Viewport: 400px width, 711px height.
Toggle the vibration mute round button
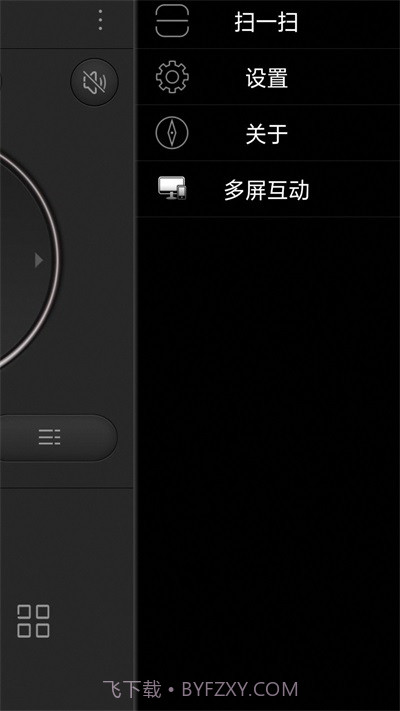(x=94, y=82)
